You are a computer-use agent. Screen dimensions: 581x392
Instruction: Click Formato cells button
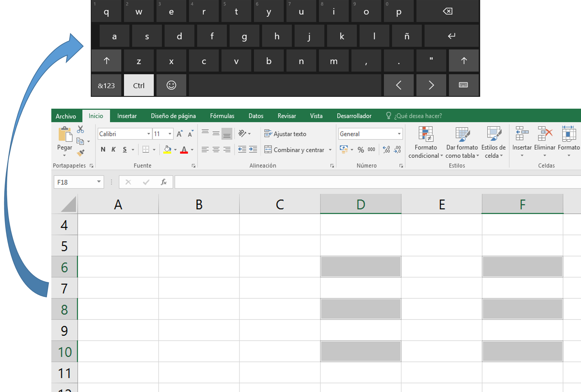(569, 142)
